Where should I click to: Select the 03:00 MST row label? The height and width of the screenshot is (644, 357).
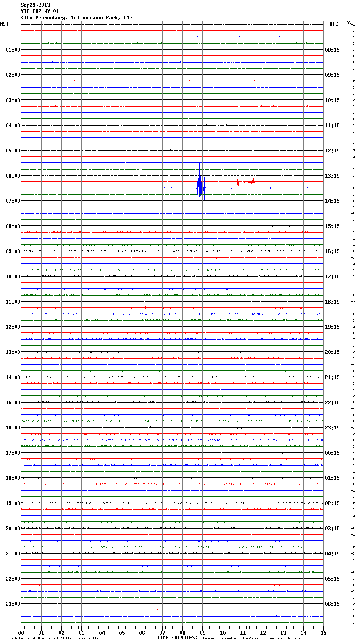[13, 100]
